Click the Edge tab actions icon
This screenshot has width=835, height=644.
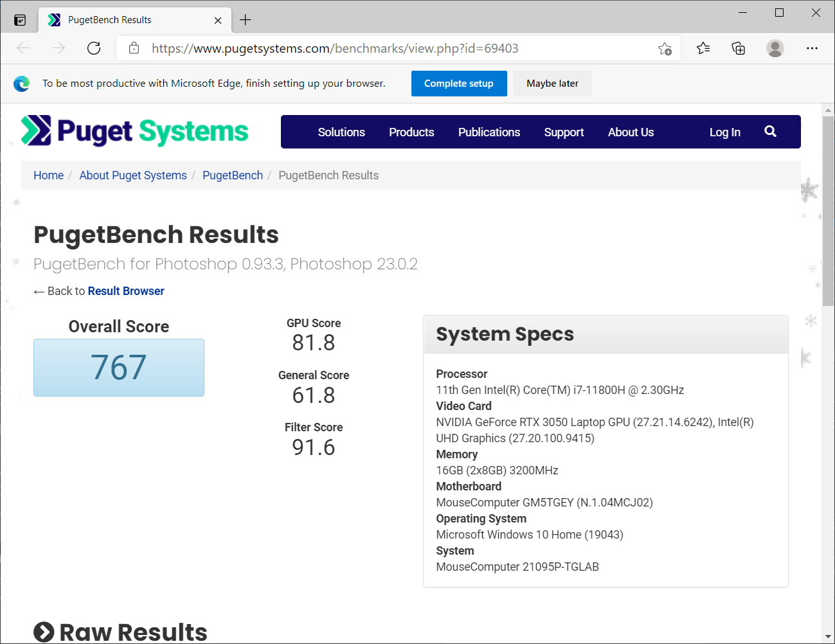coord(20,20)
